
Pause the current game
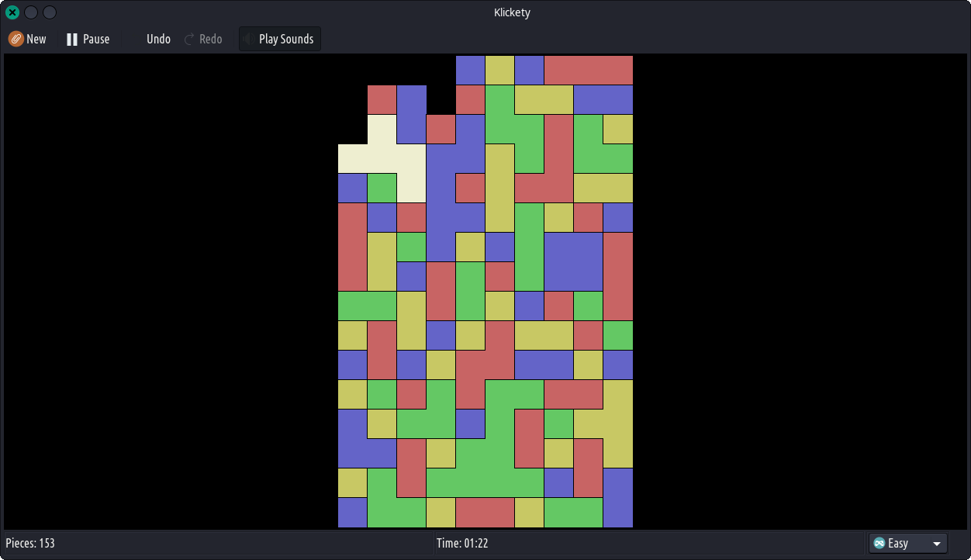87,39
